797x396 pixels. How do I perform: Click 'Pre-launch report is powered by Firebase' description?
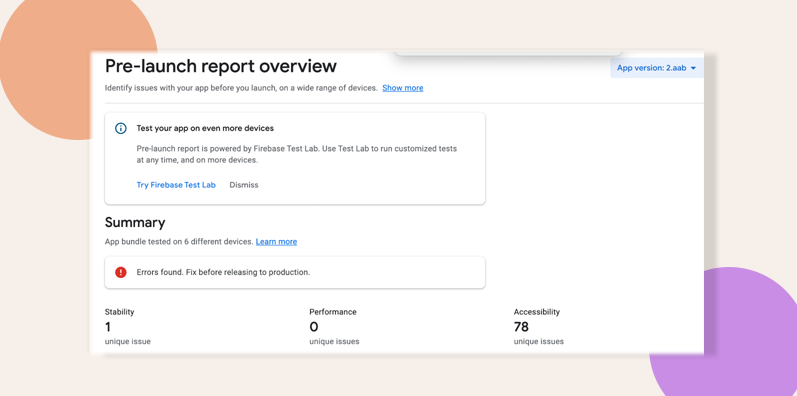pyautogui.click(x=297, y=155)
